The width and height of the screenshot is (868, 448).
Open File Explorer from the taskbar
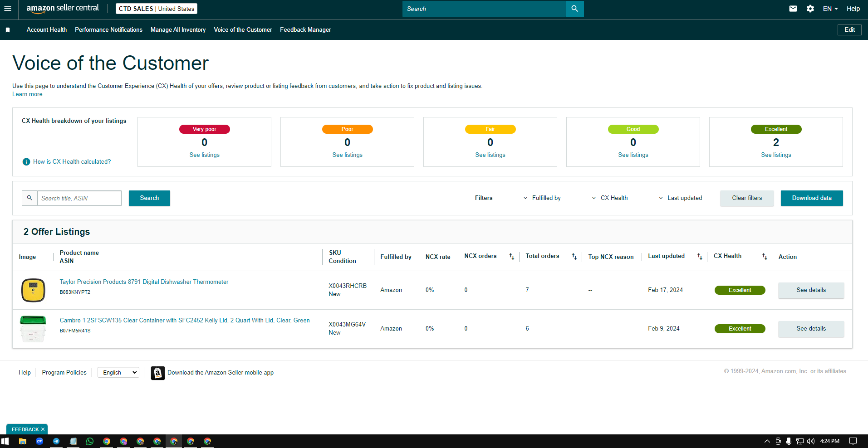(23, 441)
